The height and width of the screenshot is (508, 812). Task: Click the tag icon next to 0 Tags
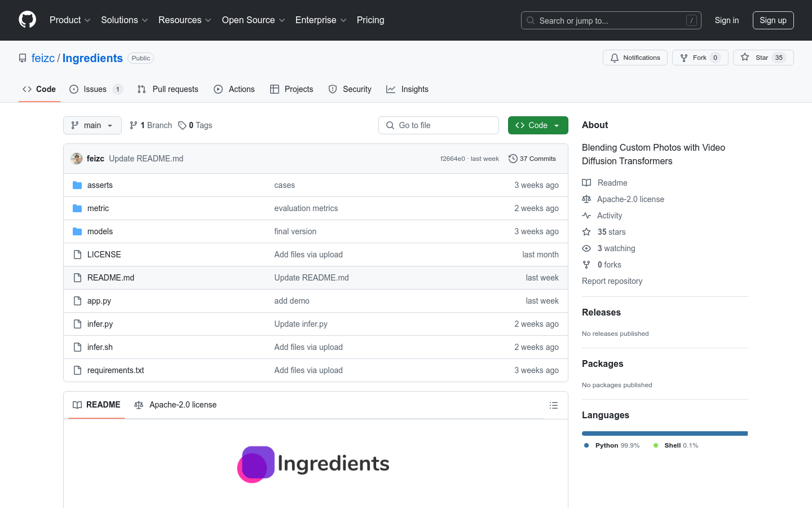click(x=182, y=125)
